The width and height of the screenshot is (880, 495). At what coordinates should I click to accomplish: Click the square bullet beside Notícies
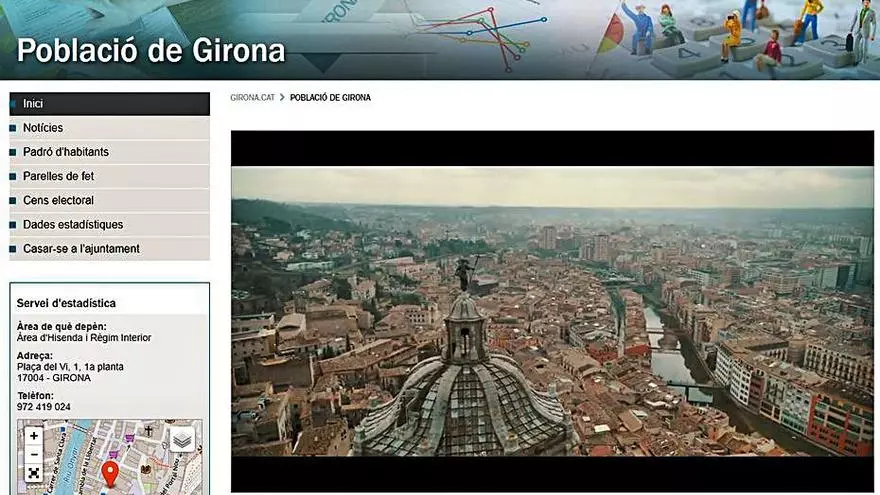(x=13, y=128)
